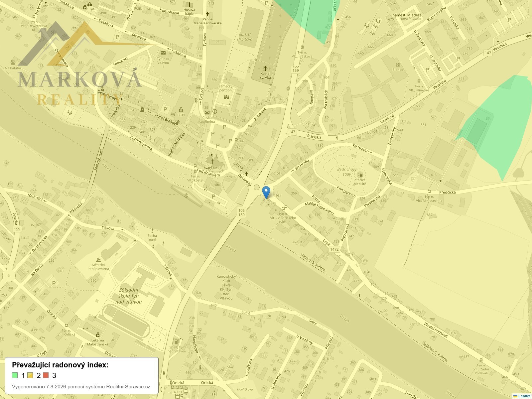Image resolution: width=532 pixels, height=399 pixels.
Task: Click the Lékárna Malostranská pharmacy icon
Action: 97,335
